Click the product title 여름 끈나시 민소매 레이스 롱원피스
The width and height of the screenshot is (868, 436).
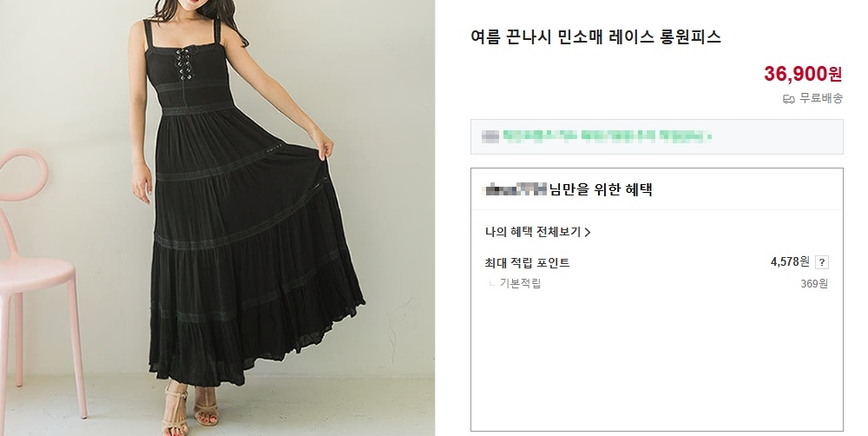coord(595,37)
